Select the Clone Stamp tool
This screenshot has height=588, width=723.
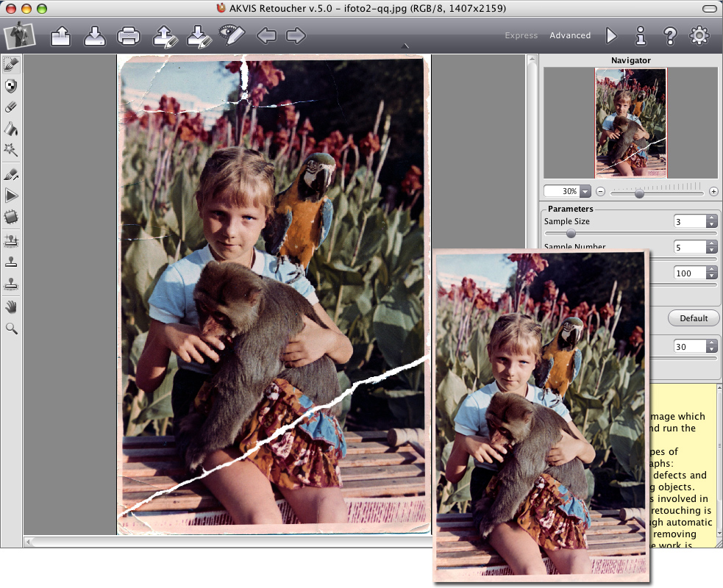11,262
